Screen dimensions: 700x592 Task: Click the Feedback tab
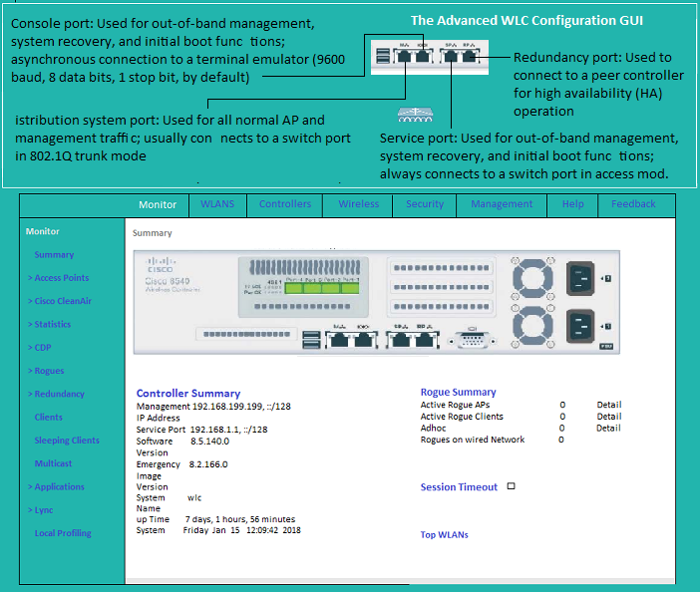point(633,204)
